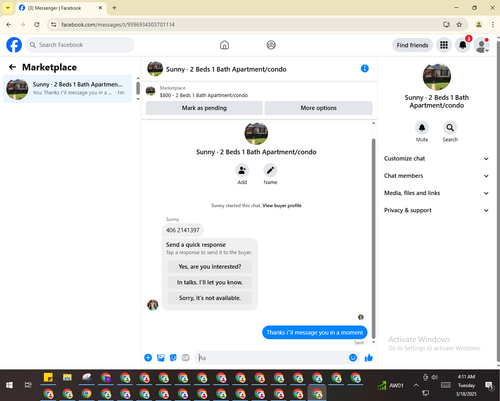Screen dimensions: 500x401
Task: Open the Sunny conversation in the list
Action: click(68, 89)
